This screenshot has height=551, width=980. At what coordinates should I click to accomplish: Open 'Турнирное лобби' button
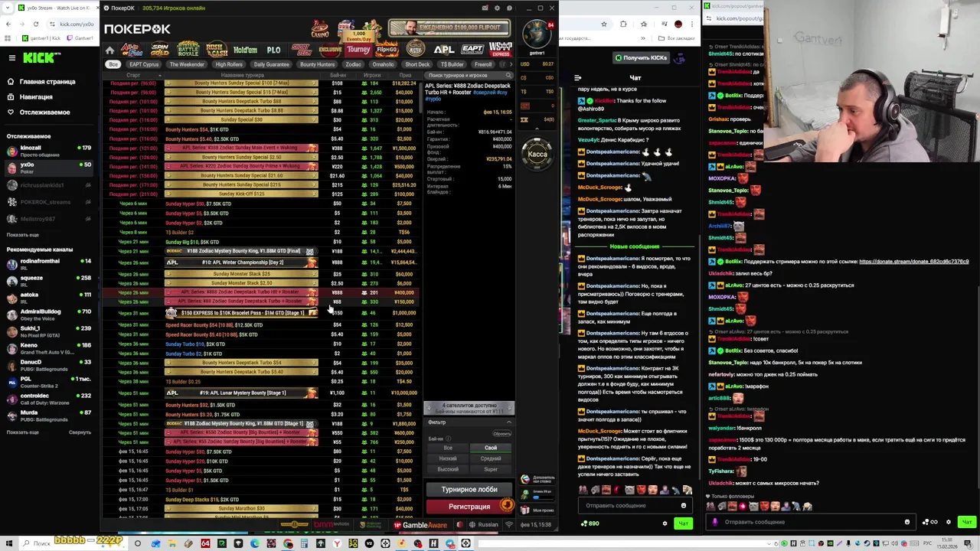click(x=469, y=490)
